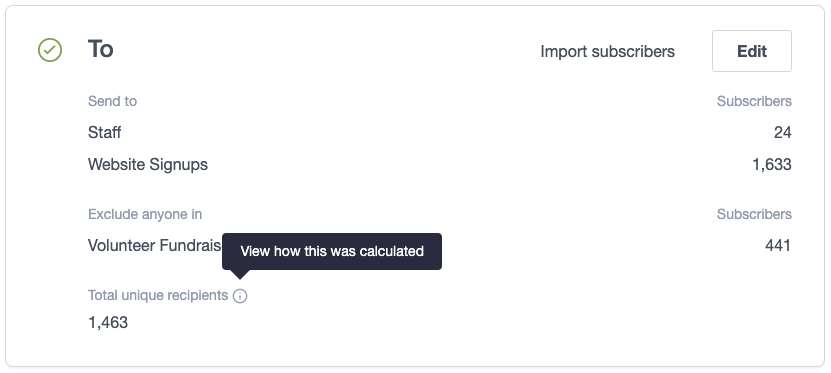
Task: Click the 24 subscriber count for Staff
Action: (782, 132)
